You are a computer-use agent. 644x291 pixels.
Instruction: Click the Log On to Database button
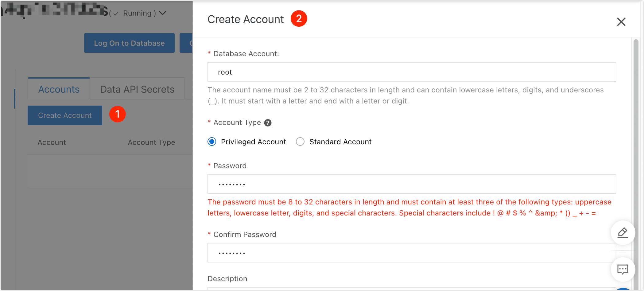tap(129, 43)
